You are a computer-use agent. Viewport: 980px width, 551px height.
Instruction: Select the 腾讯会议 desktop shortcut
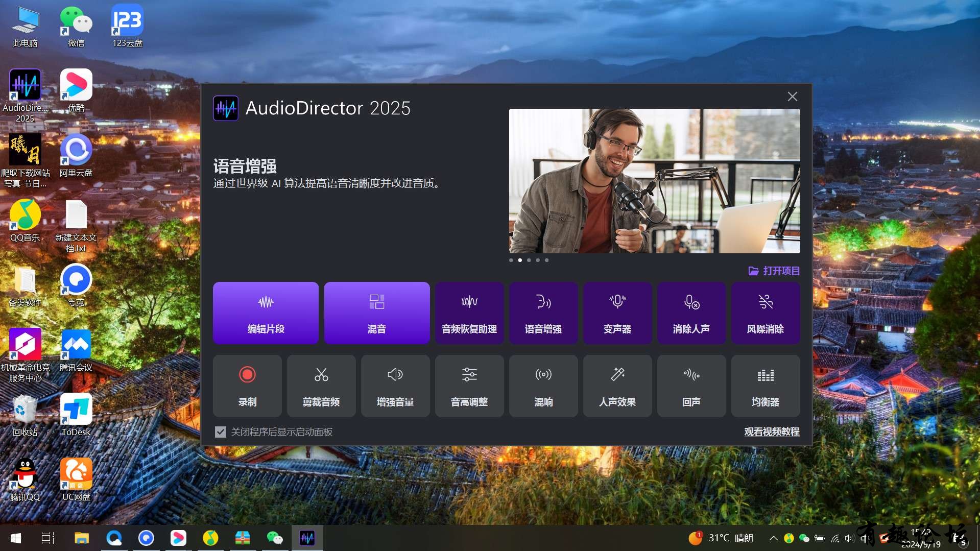[76, 350]
